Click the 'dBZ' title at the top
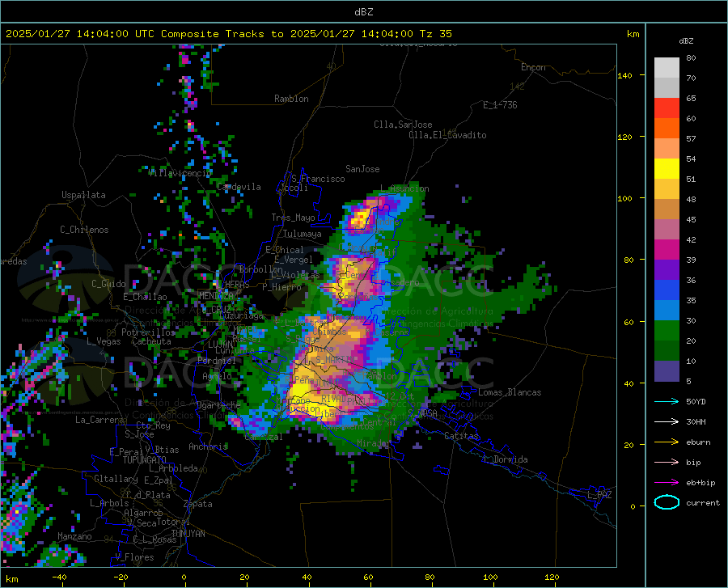728x588 pixels. [x=363, y=12]
